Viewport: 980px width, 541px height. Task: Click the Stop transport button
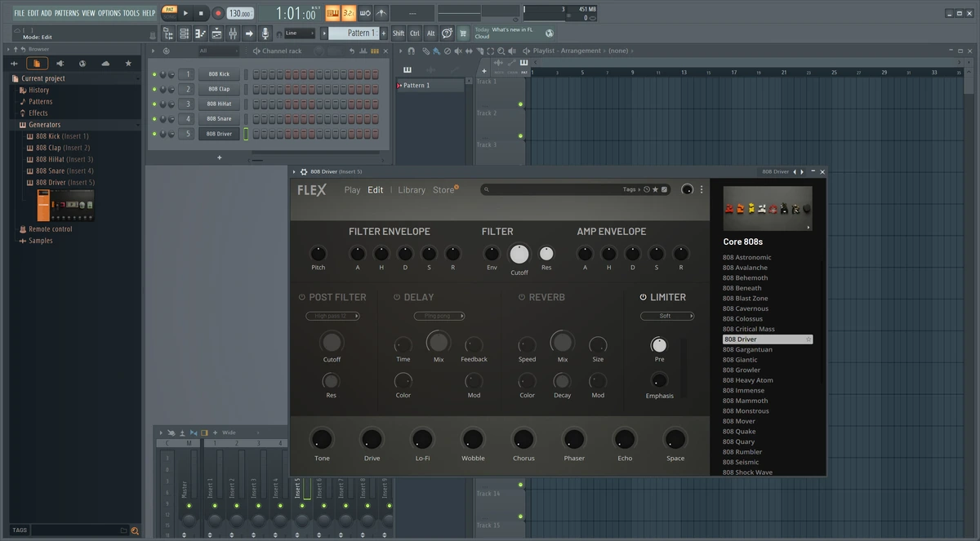point(201,13)
